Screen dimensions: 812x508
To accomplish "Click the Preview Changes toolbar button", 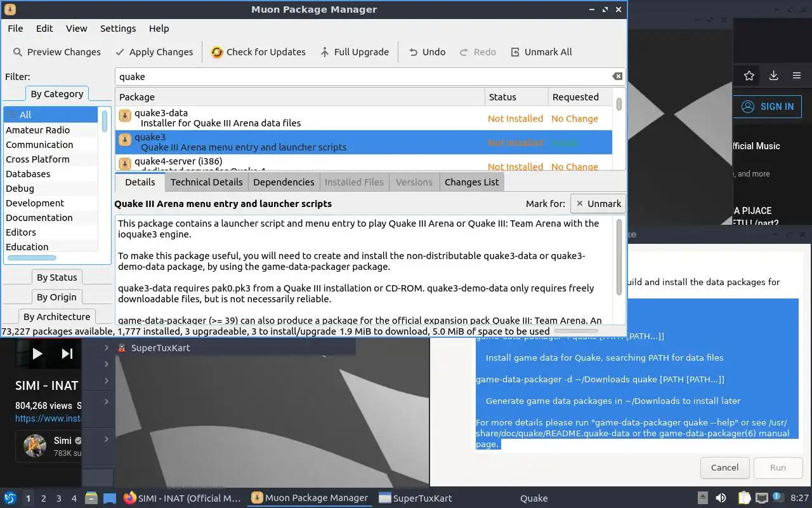I will 56,52.
